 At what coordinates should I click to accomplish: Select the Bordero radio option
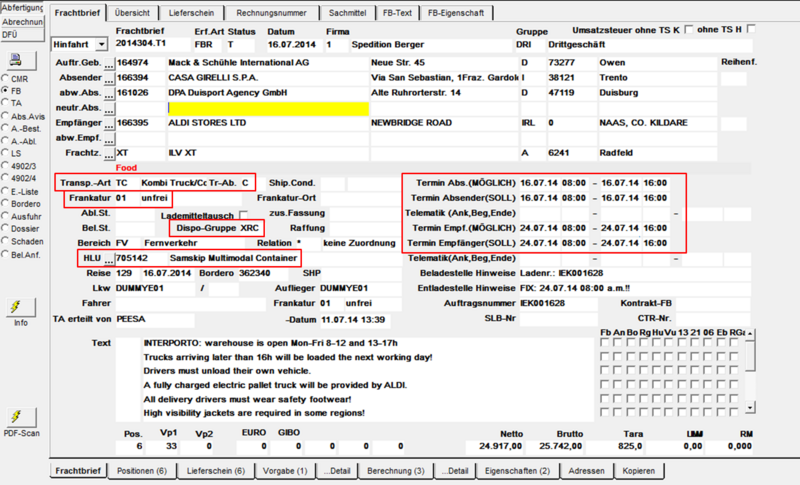[x=5, y=203]
